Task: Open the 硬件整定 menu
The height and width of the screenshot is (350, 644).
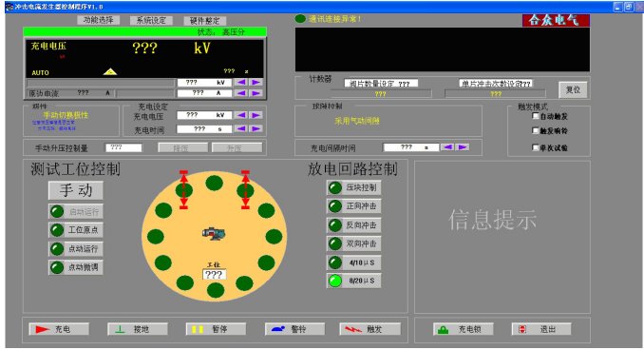Action: pos(205,21)
